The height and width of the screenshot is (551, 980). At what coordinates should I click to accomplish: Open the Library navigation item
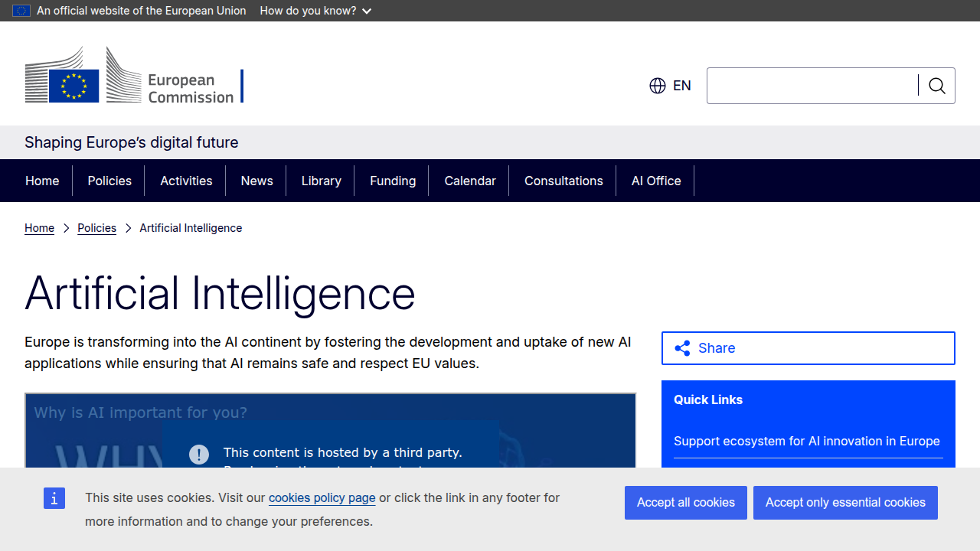[321, 181]
